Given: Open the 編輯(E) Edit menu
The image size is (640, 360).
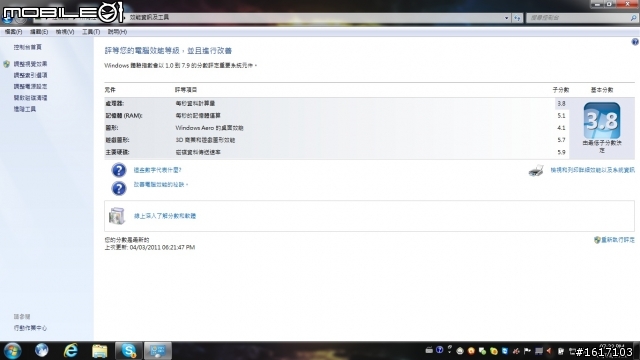Looking at the screenshot, I should [39, 32].
